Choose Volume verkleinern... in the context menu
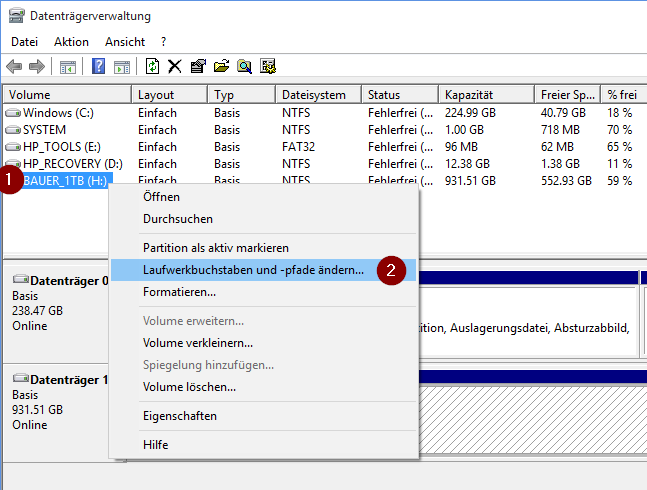The height and width of the screenshot is (490, 647). coord(264,343)
